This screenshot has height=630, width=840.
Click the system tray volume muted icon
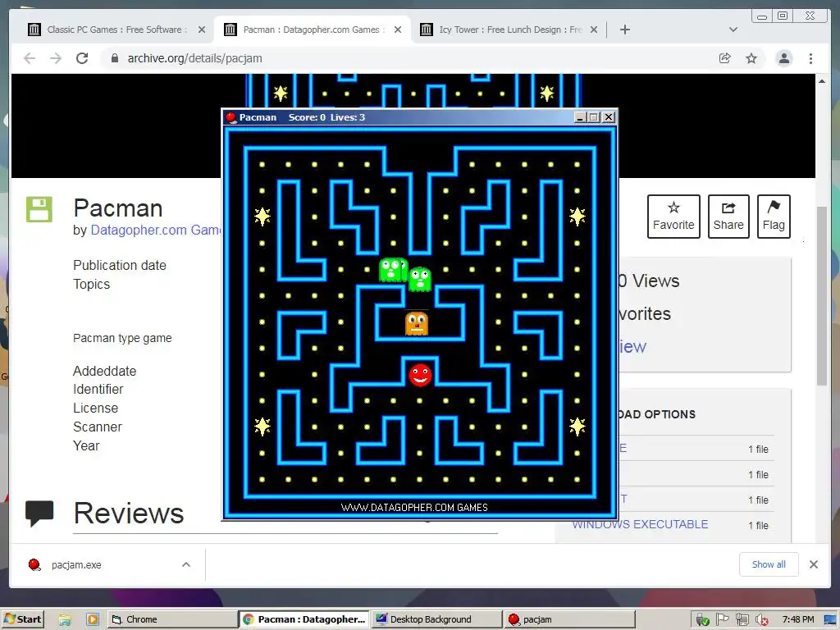tap(761, 620)
